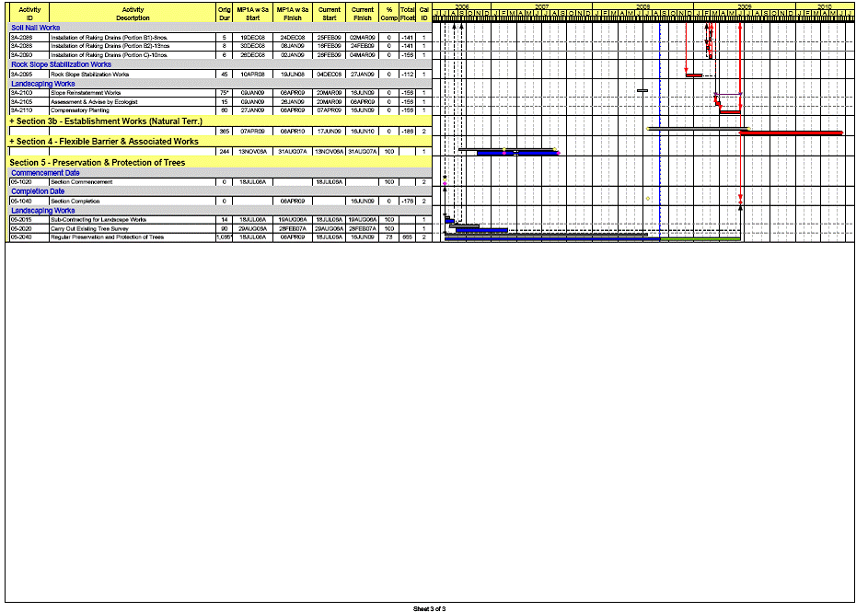This screenshot has width=868, height=612.
Task: Select the Assessment & Advise by Ecologist activity
Action: [93, 101]
